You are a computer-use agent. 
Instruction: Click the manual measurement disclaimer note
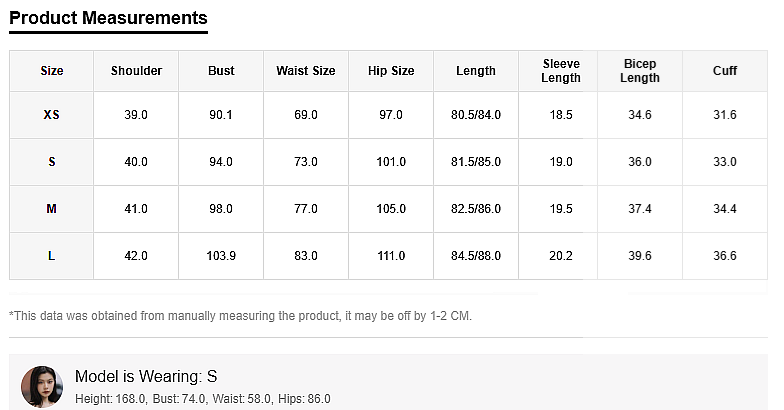click(x=240, y=316)
